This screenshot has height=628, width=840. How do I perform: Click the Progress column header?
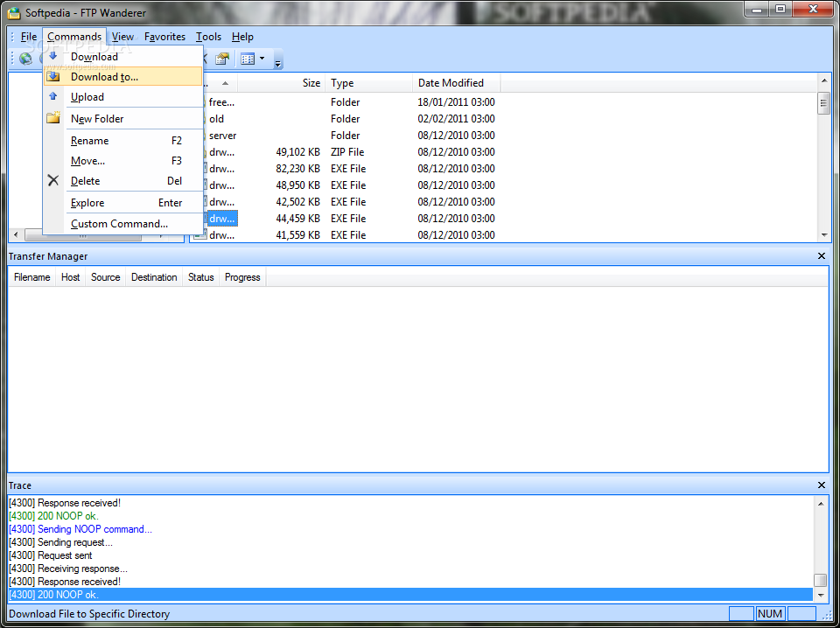(242, 277)
